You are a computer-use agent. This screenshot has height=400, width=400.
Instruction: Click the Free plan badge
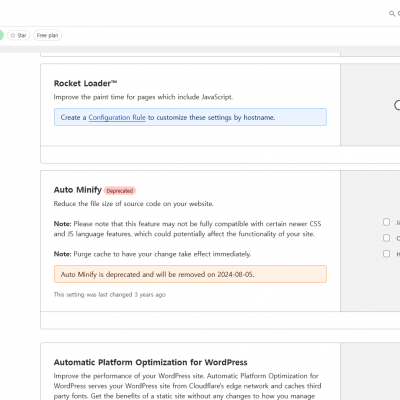point(47,35)
